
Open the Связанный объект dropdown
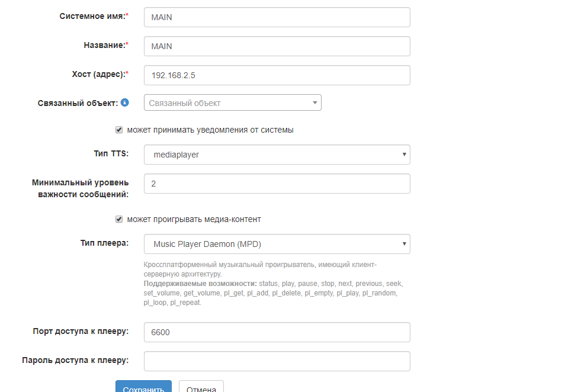click(x=233, y=102)
